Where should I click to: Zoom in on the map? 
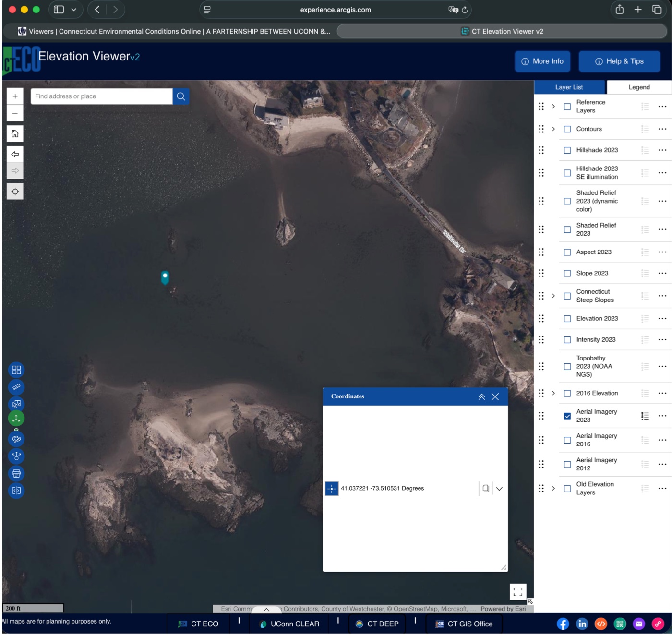click(x=15, y=96)
